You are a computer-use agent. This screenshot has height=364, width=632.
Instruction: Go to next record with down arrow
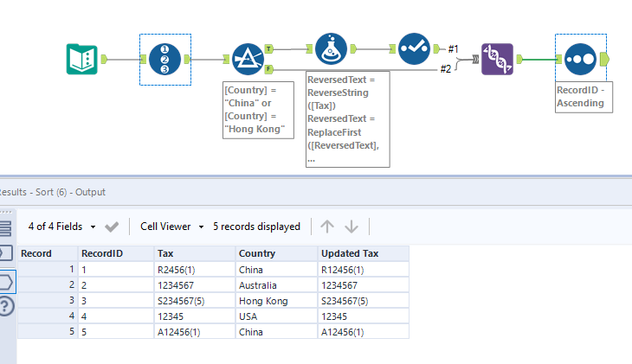(x=351, y=227)
